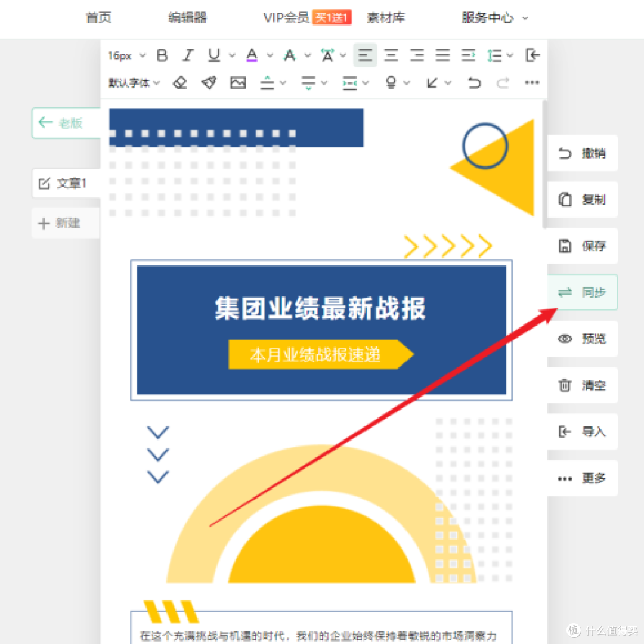Expand the text background color dropdown

point(308,55)
